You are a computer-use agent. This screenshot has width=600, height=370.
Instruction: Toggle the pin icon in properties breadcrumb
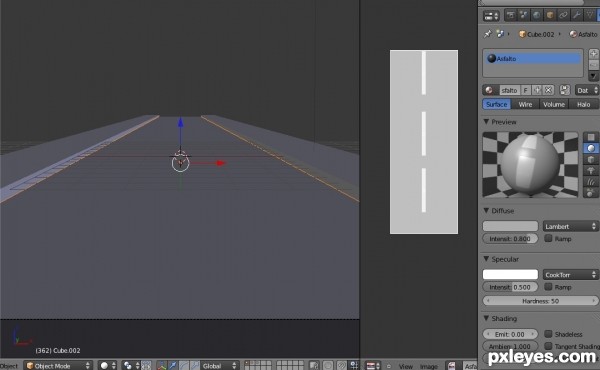tap(488, 34)
